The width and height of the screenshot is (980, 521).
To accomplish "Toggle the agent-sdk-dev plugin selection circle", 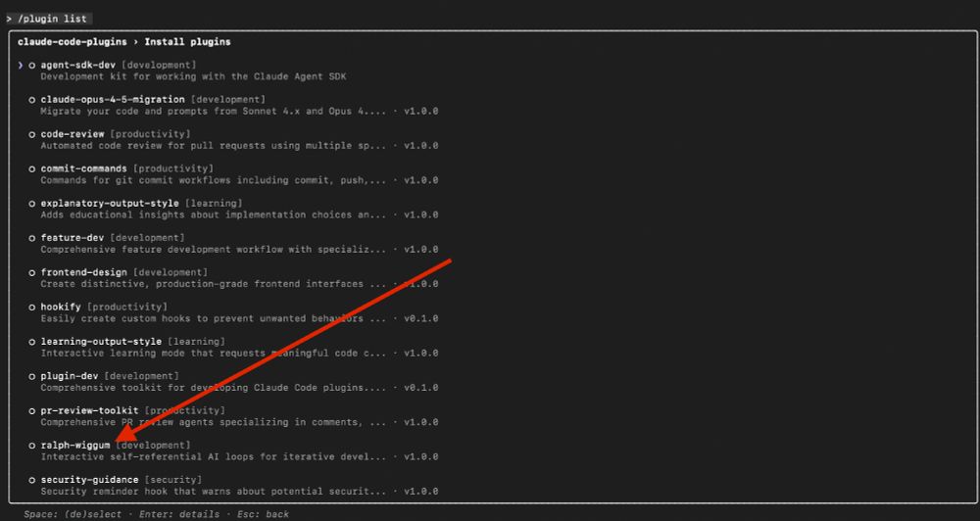I will coord(32,66).
